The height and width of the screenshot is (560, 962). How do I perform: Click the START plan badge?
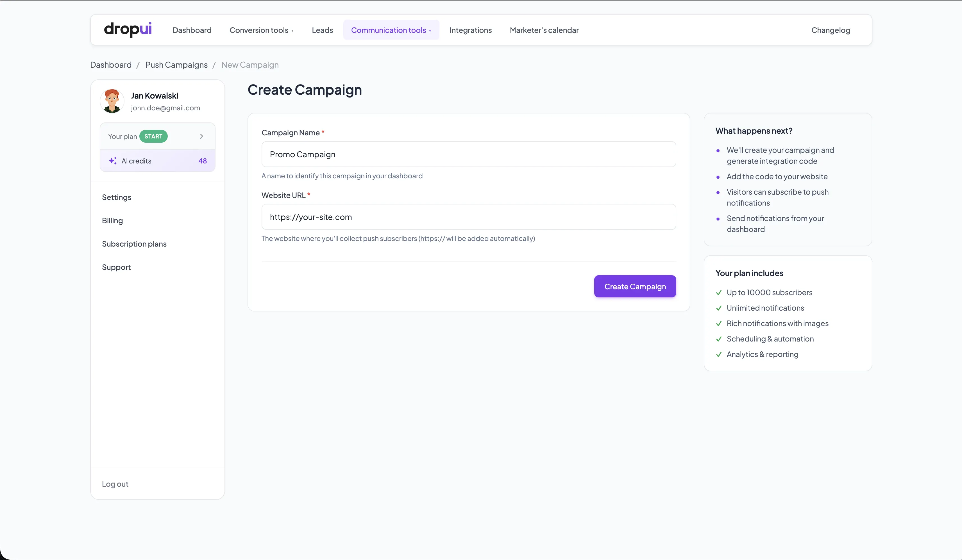point(153,136)
